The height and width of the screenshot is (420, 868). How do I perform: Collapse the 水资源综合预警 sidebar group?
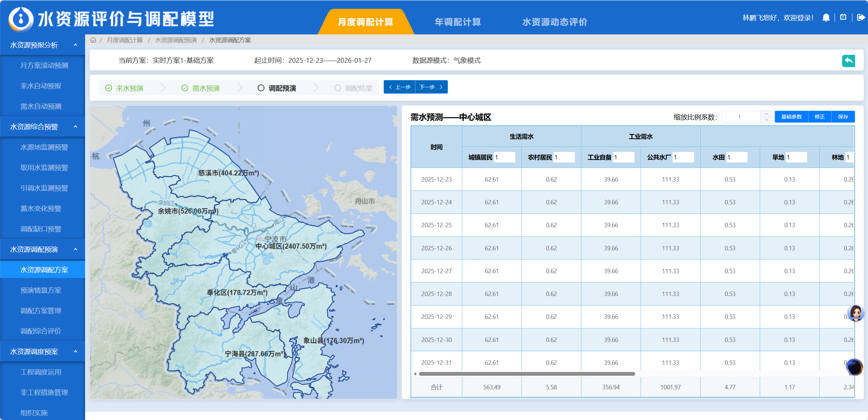(76, 127)
